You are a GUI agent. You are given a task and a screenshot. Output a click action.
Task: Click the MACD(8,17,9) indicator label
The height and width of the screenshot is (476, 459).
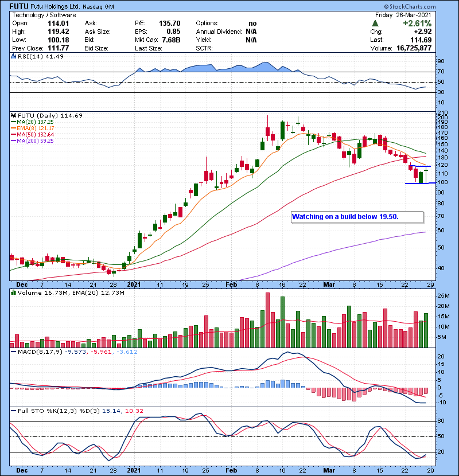pyautogui.click(x=40, y=352)
